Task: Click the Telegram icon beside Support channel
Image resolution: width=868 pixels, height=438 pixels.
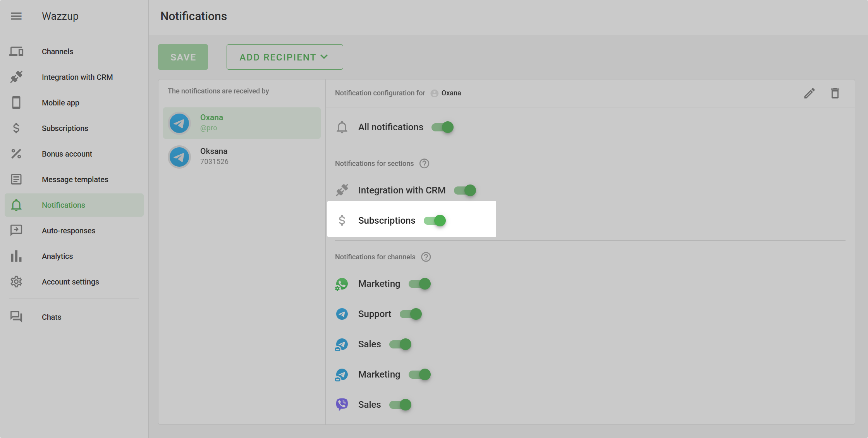Action: pos(342,314)
